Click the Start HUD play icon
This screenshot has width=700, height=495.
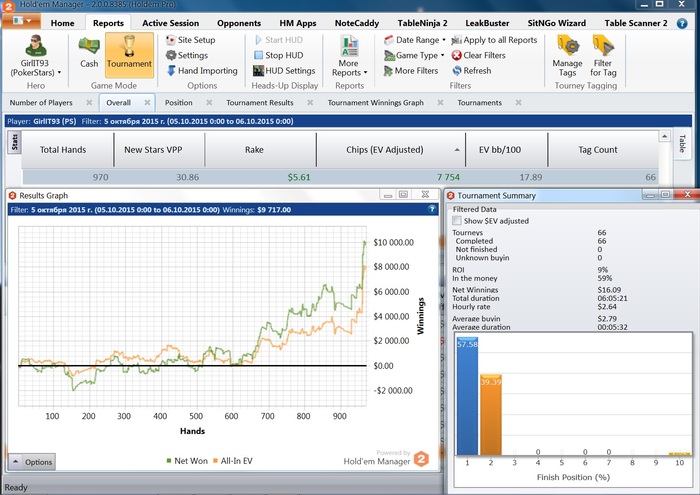pyautogui.click(x=258, y=40)
